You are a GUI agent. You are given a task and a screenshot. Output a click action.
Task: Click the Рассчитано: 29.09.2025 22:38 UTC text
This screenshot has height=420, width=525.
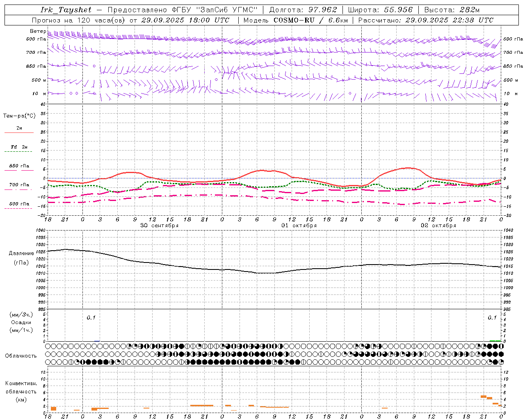pyautogui.click(x=426, y=20)
